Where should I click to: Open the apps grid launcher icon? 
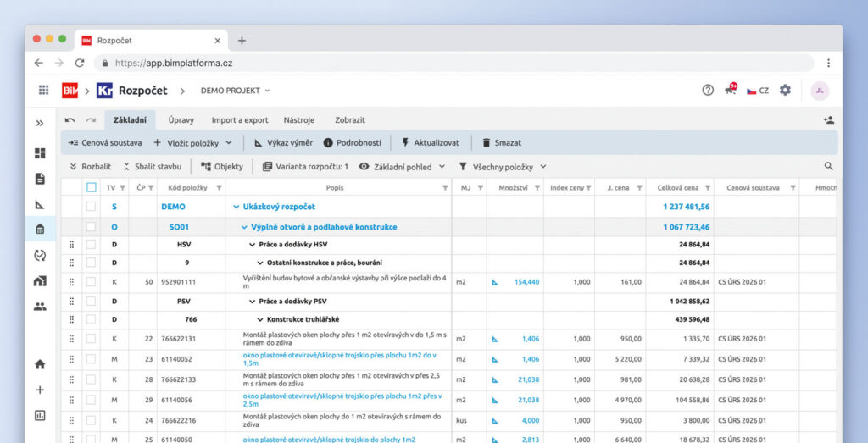coord(43,91)
